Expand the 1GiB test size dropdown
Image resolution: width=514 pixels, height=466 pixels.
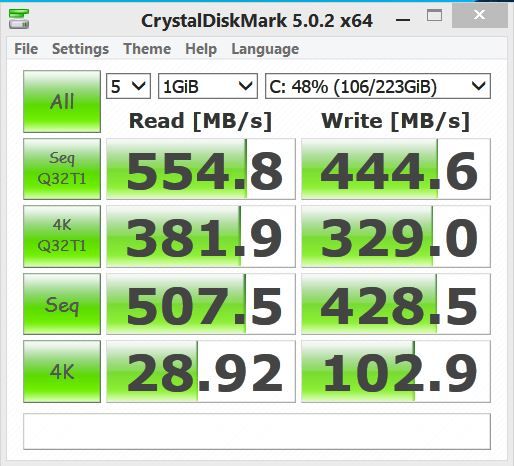pyautogui.click(x=208, y=86)
